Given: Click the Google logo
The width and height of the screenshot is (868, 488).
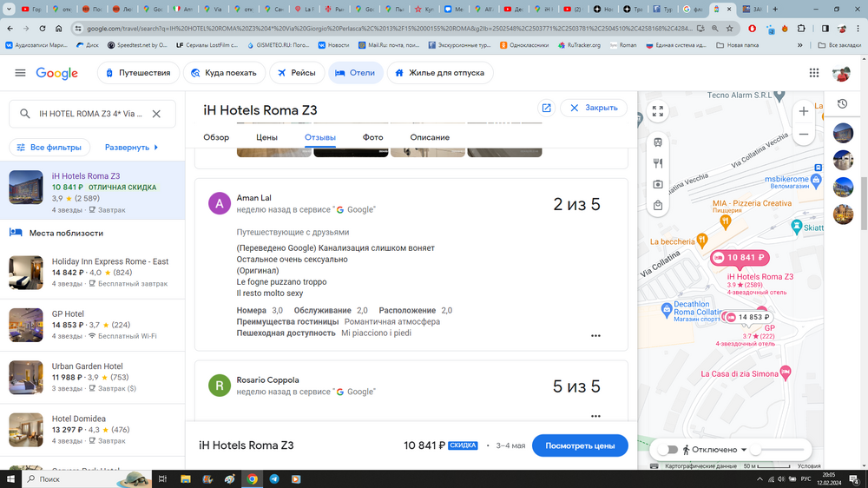Looking at the screenshot, I should pos(57,73).
